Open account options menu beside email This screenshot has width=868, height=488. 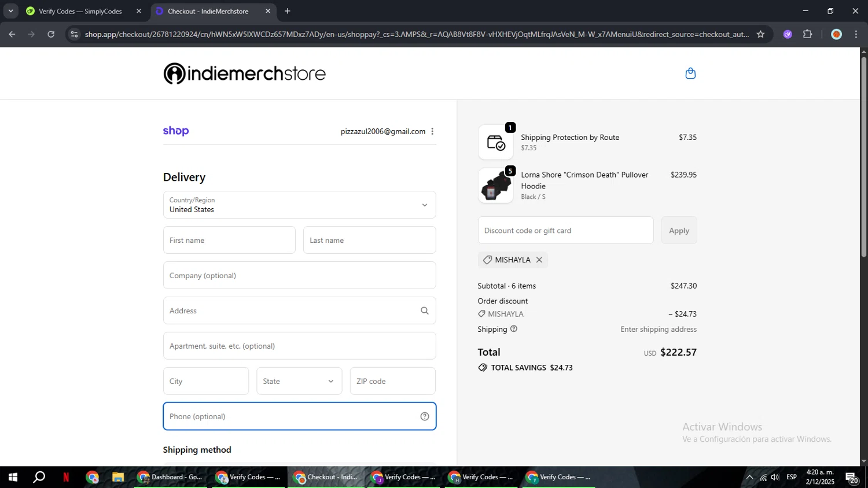[432, 131]
